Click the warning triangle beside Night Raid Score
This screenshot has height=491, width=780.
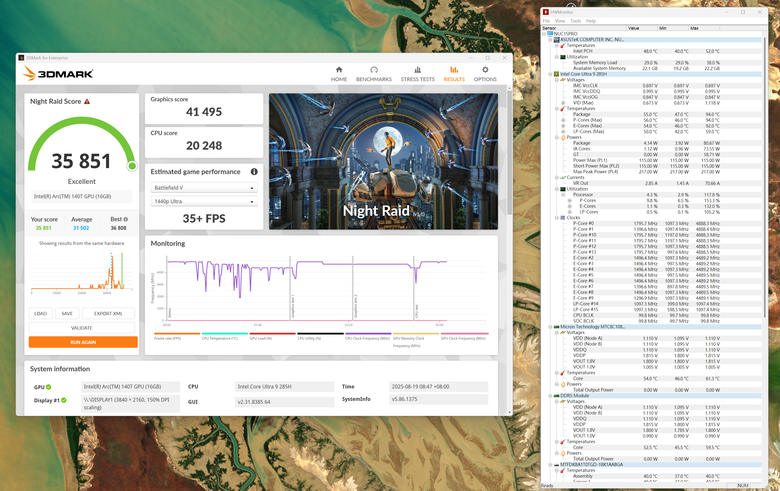point(87,101)
